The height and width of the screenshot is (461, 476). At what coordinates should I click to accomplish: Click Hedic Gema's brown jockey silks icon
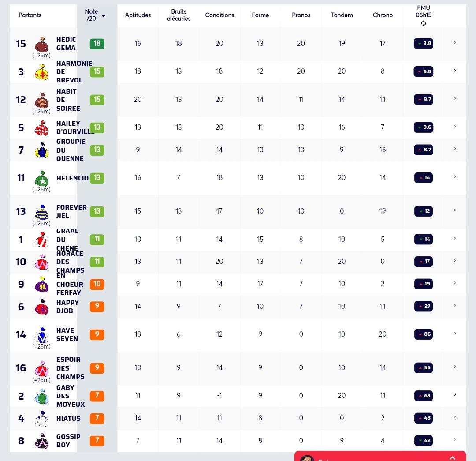click(x=41, y=45)
